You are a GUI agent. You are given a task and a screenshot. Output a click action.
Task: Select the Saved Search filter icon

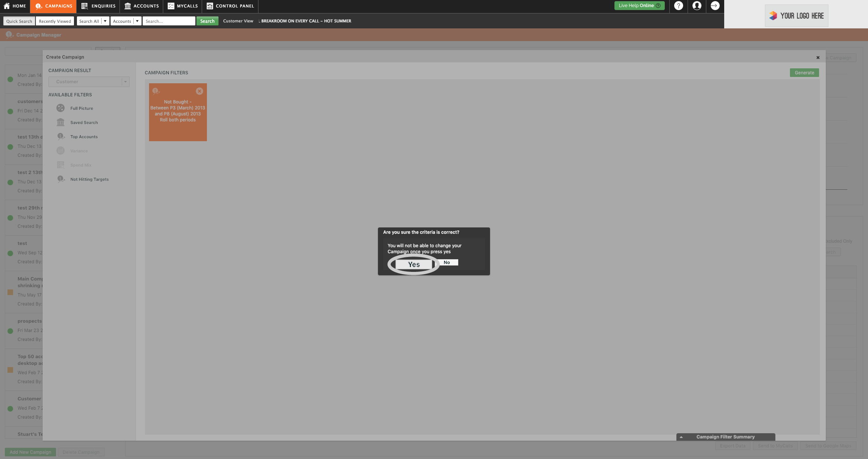point(61,123)
